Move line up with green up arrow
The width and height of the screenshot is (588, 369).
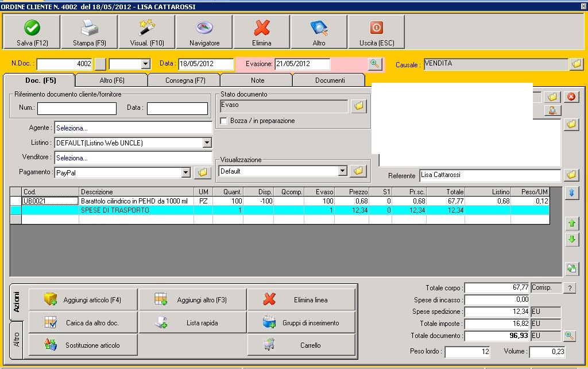(571, 224)
